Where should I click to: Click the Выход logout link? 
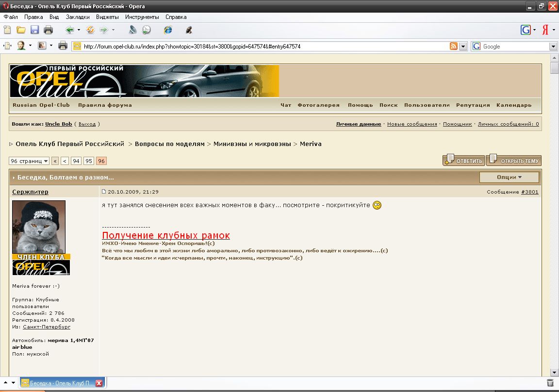87,124
